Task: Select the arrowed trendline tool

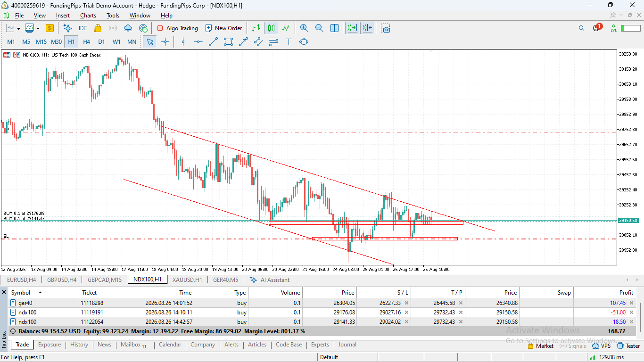Action: coord(243,41)
